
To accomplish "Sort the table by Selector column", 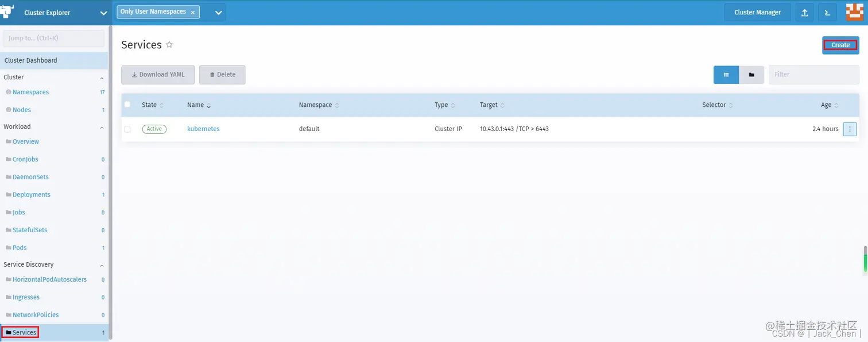I will point(718,105).
